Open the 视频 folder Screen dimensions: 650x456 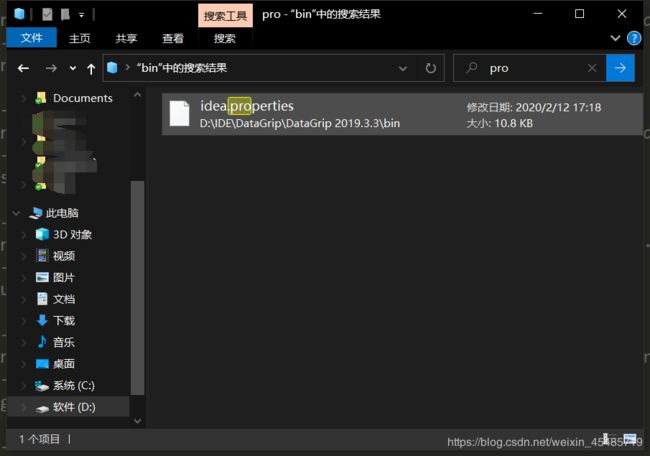coord(64,256)
